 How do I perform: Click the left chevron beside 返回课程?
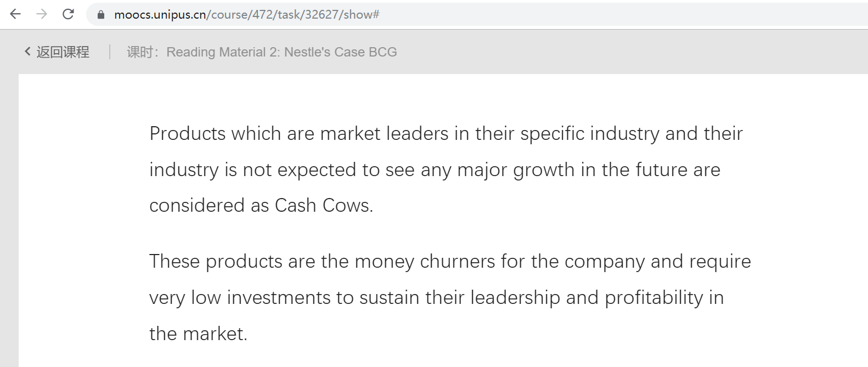[27, 52]
